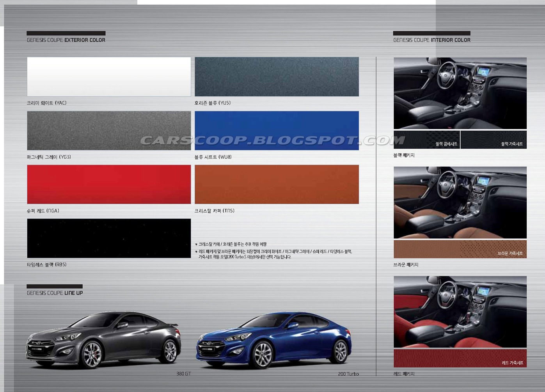545x392 pixels.
Task: Click the second footnote about red and brown packages
Action: 273,254
